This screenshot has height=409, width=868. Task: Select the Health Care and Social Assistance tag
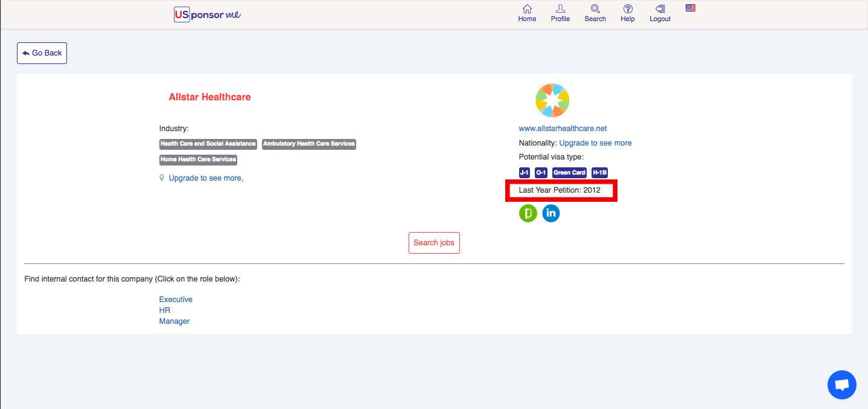(208, 144)
